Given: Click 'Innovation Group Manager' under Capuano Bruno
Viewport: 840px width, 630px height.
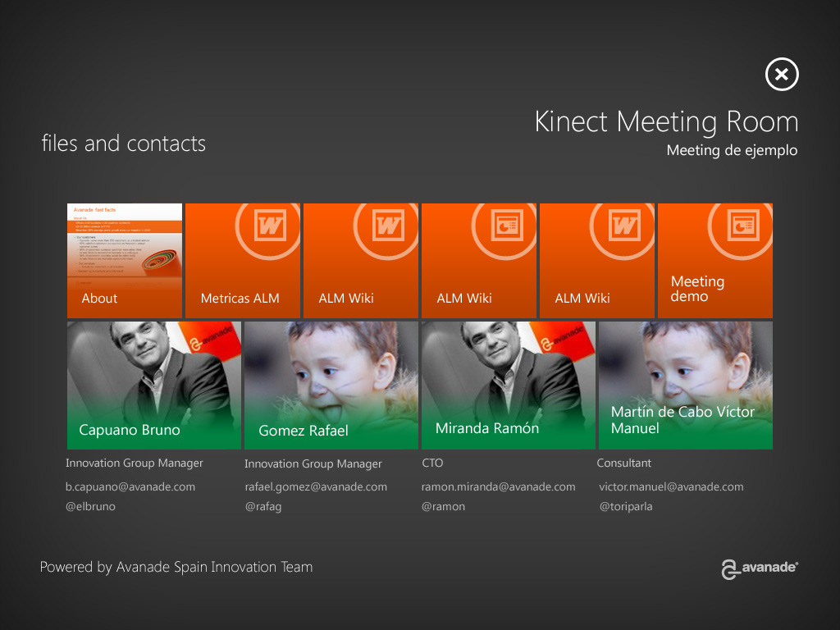Looking at the screenshot, I should point(135,463).
